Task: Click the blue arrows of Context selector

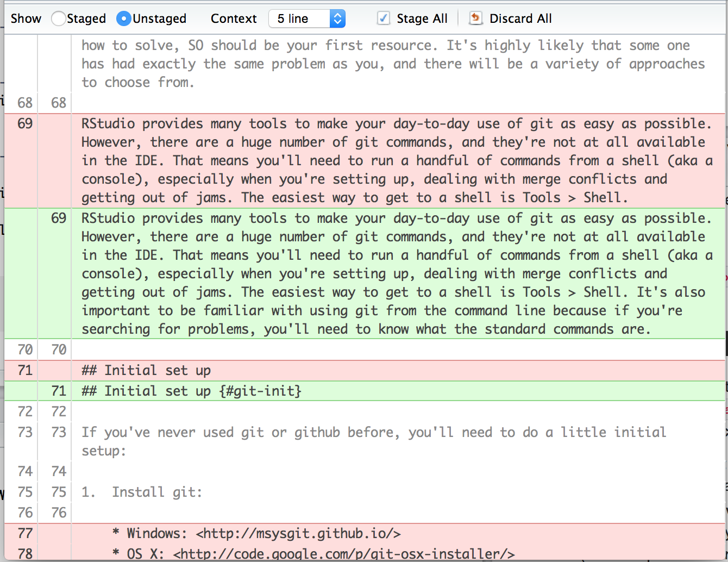Action: coord(337,18)
